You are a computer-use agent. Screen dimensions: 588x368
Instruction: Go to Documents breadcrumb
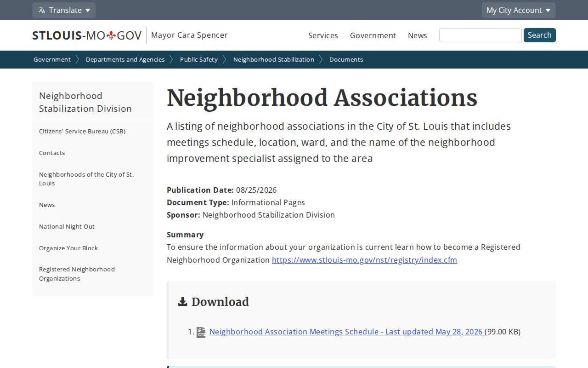tap(346, 59)
